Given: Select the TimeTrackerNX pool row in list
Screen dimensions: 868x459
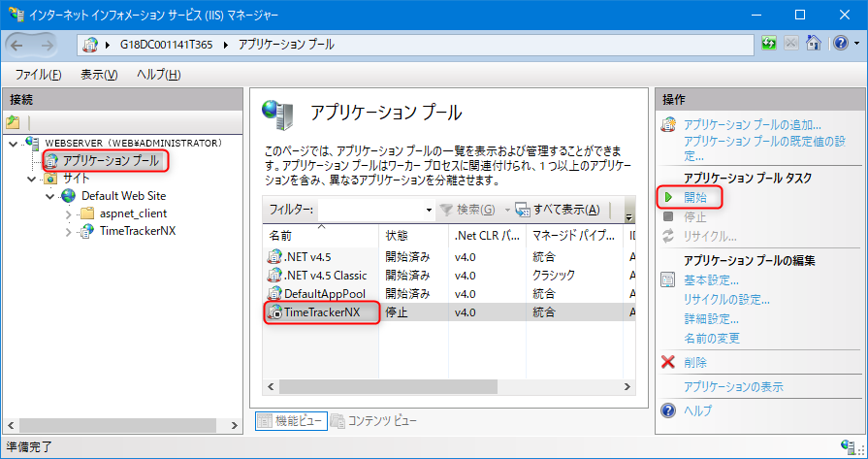Looking at the screenshot, I should tap(449, 312).
